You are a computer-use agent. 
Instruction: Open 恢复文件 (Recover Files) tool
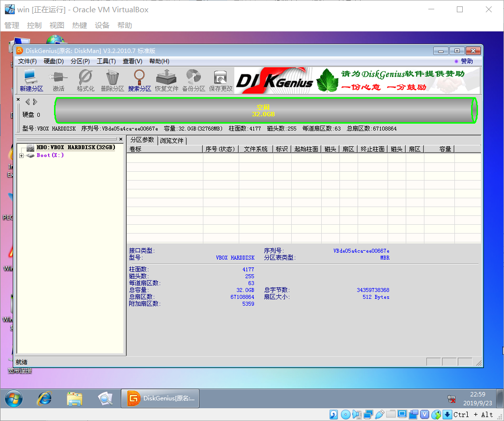[167, 80]
